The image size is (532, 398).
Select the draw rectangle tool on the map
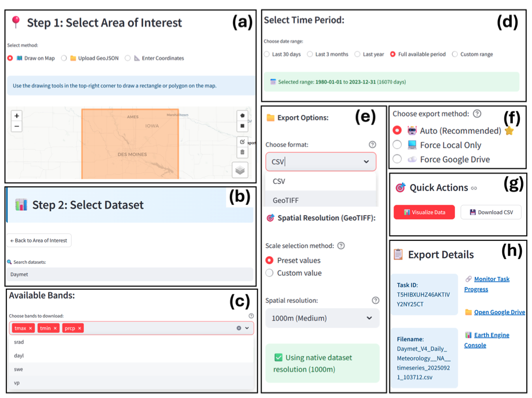pos(243,126)
